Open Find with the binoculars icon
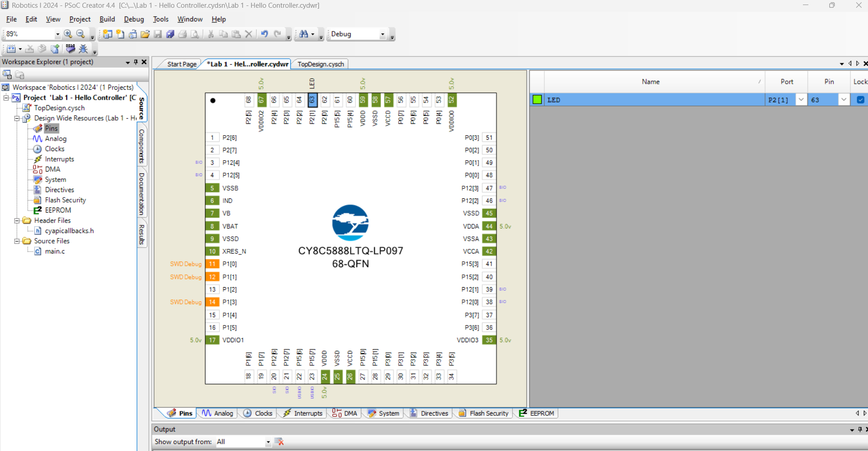 click(304, 34)
